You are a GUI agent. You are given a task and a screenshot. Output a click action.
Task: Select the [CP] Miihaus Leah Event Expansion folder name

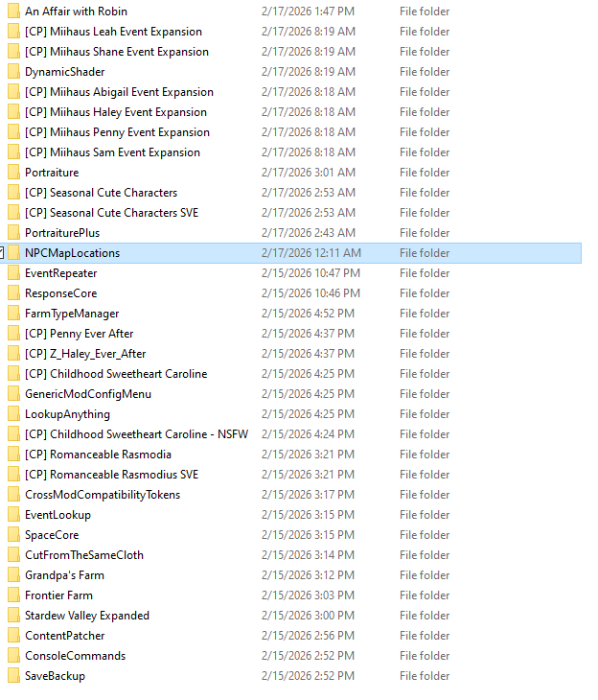[x=113, y=32]
